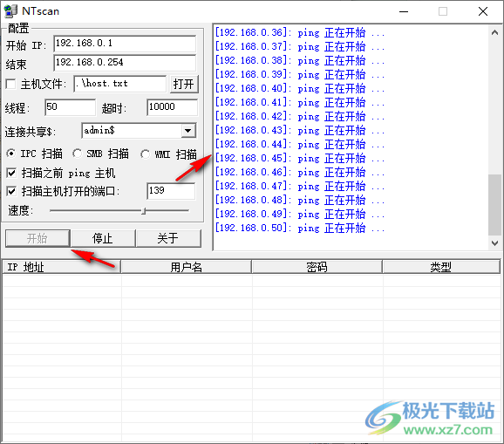Open the 连接共享$ dropdown arrow
The height and width of the screenshot is (444, 504).
coord(188,131)
